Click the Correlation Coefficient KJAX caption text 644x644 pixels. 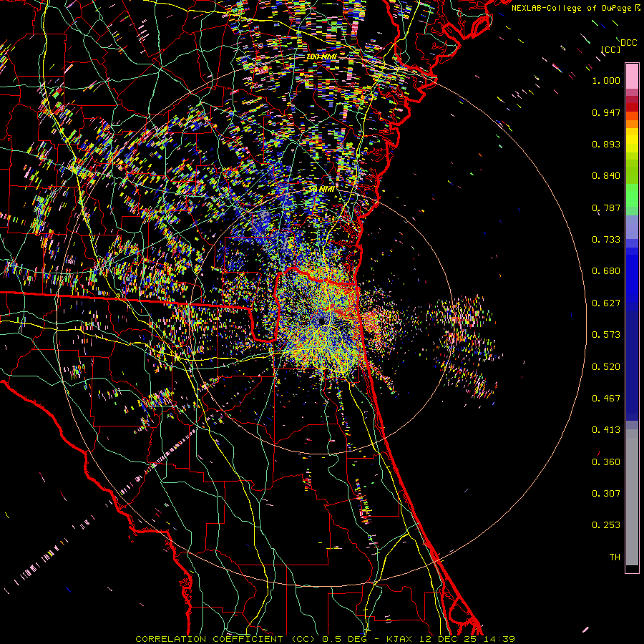[326, 639]
